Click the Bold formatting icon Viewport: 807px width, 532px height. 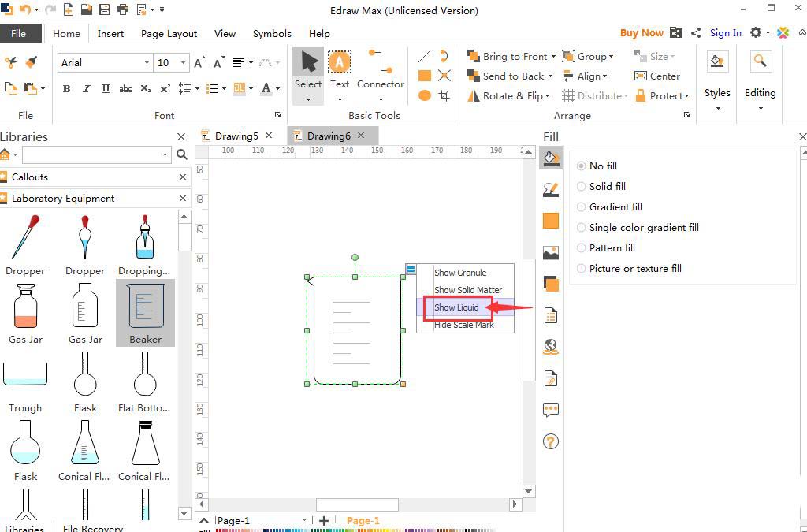67,89
